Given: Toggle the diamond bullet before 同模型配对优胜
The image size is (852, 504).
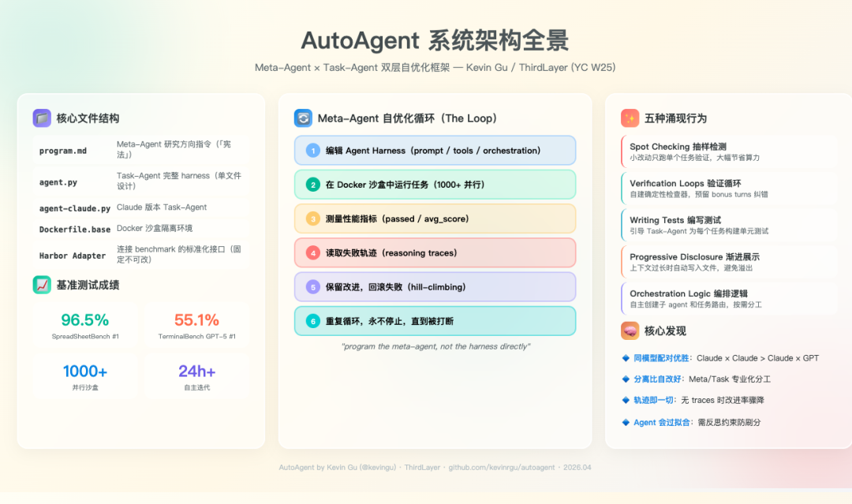Looking at the screenshot, I should 626,358.
